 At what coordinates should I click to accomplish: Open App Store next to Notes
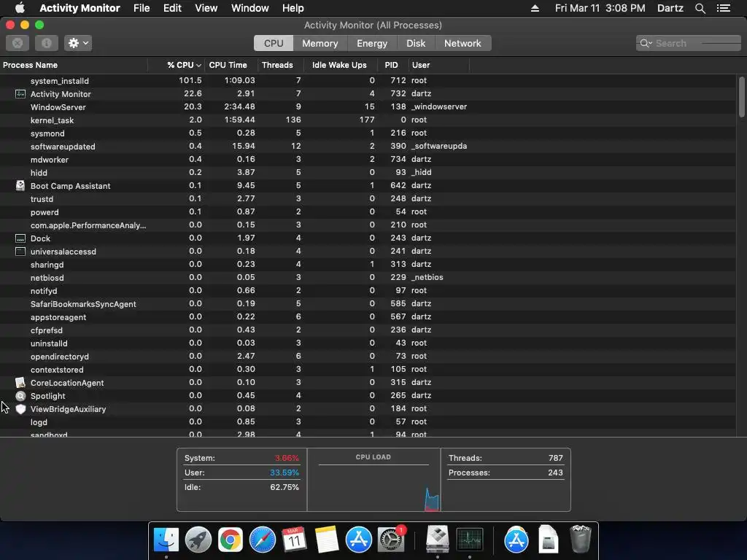(358, 540)
